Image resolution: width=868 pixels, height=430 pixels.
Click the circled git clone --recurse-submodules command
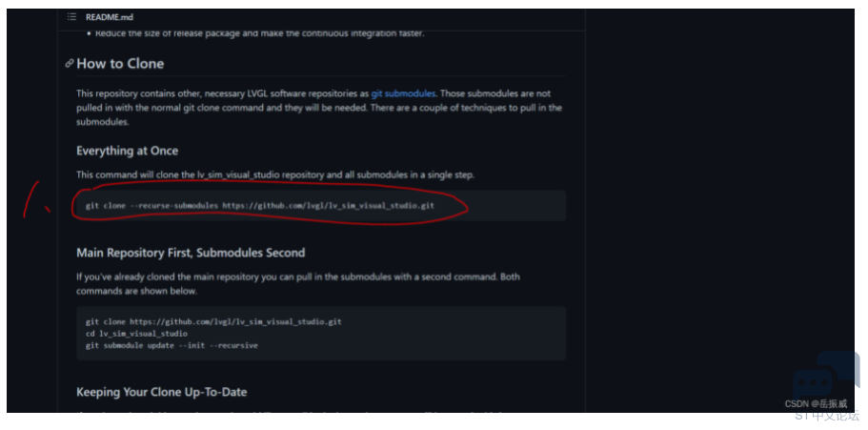click(259, 206)
